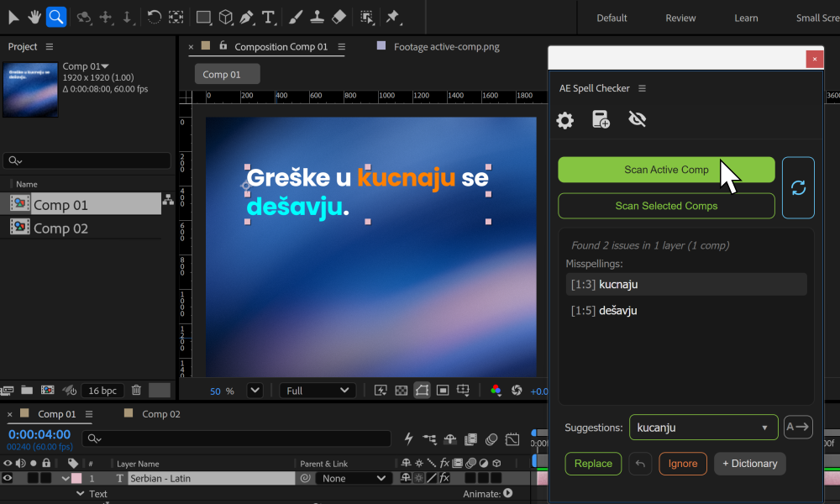Image resolution: width=840 pixels, height=504 pixels.
Task: Toggle the Shy layers switch in timeline toolbar
Action: [450, 439]
